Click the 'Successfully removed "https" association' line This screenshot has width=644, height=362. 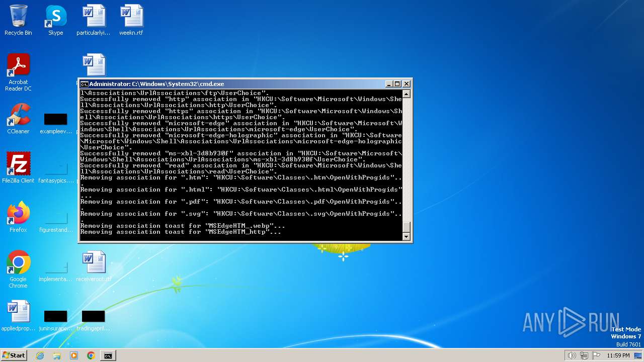tap(241, 114)
